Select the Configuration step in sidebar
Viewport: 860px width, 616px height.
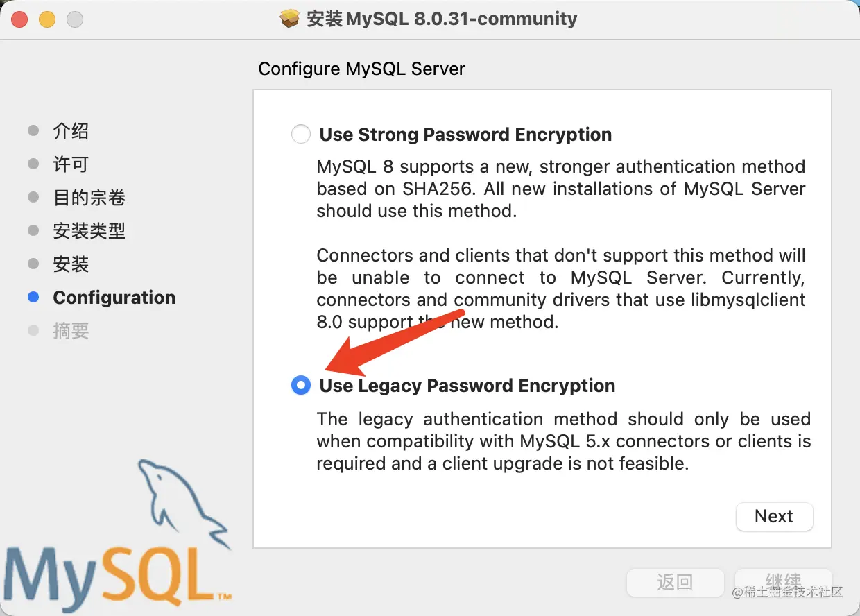pyautogui.click(x=114, y=297)
